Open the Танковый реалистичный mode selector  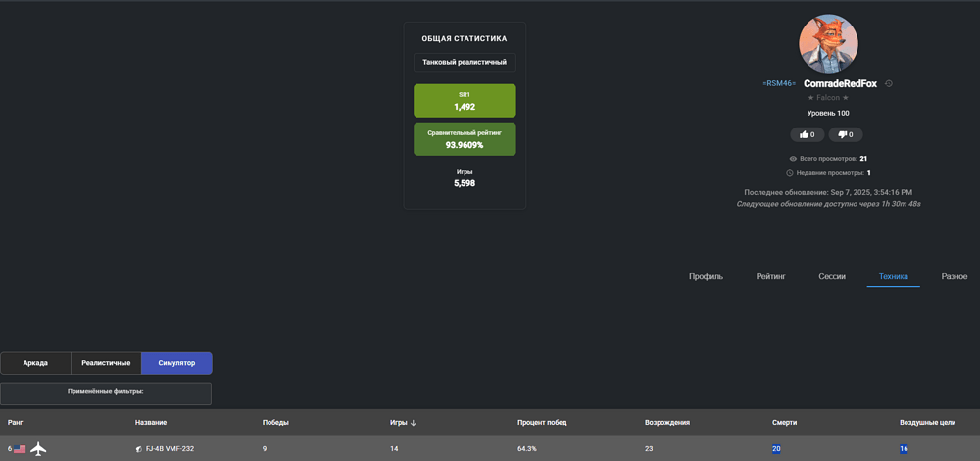465,63
